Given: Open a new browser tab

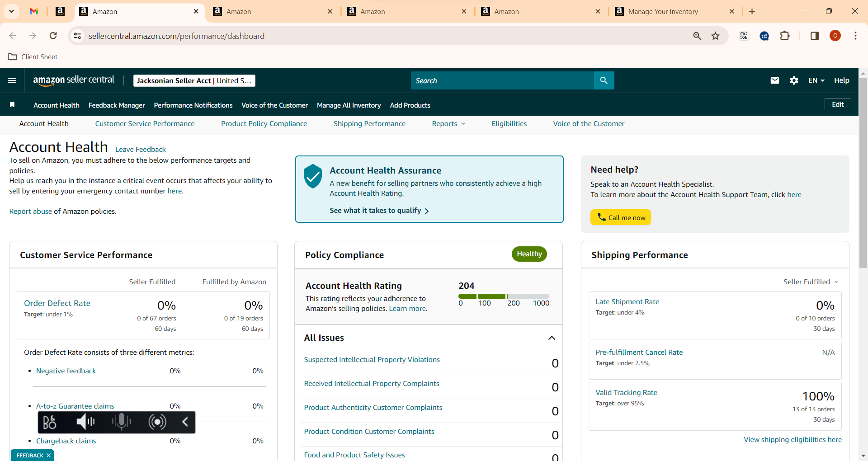Looking at the screenshot, I should (x=752, y=11).
